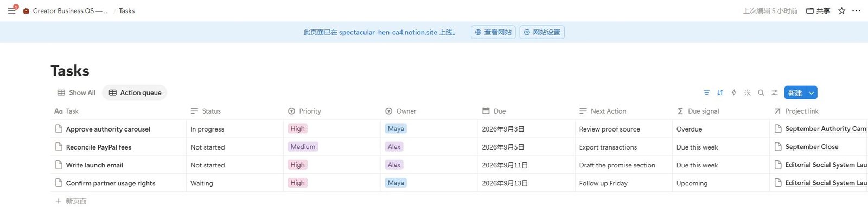Click the Waiting status cell

[235, 183]
